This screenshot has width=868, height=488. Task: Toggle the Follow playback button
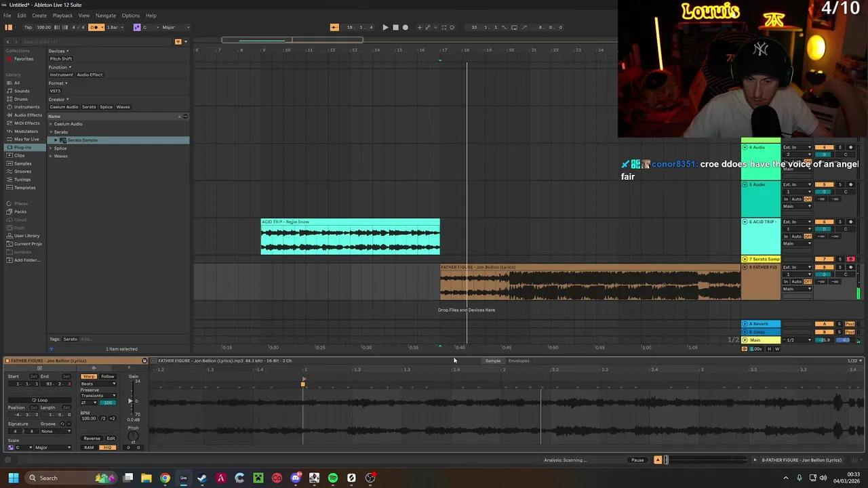[334, 27]
